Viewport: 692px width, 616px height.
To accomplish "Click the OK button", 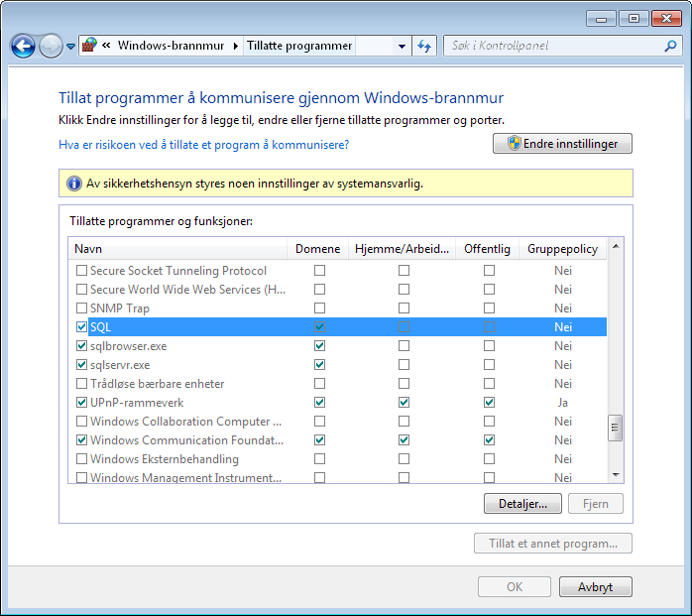I will click(515, 587).
